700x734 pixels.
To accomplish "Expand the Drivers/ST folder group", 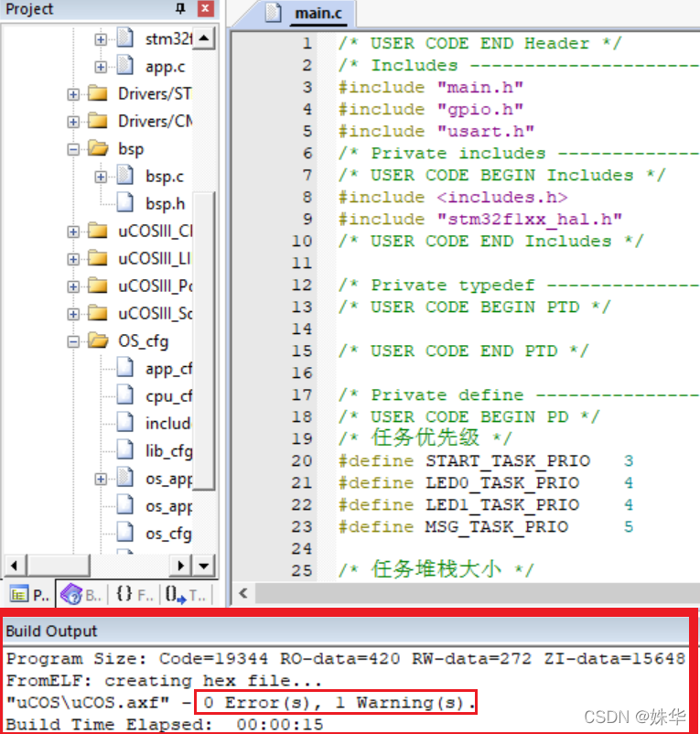I will pyautogui.click(x=73, y=94).
